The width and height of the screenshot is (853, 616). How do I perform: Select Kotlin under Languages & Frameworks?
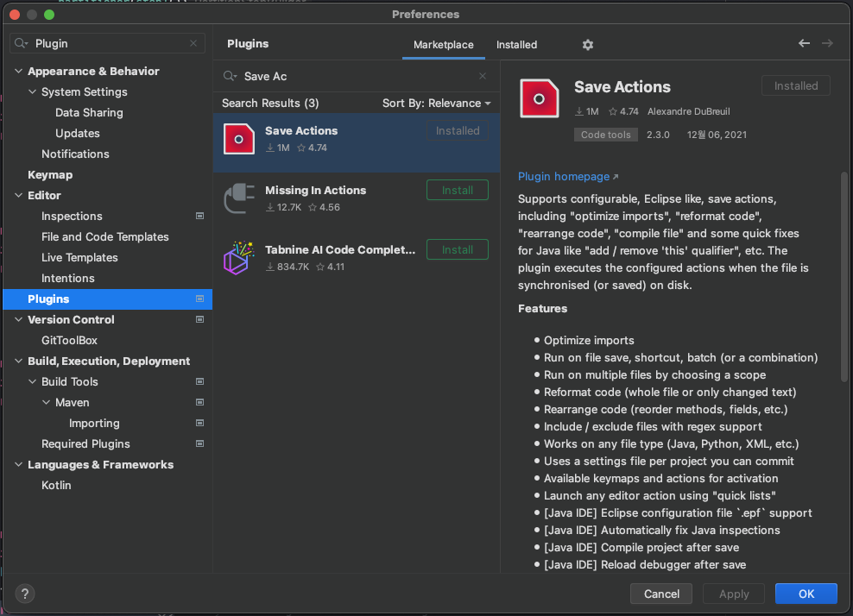(56, 485)
